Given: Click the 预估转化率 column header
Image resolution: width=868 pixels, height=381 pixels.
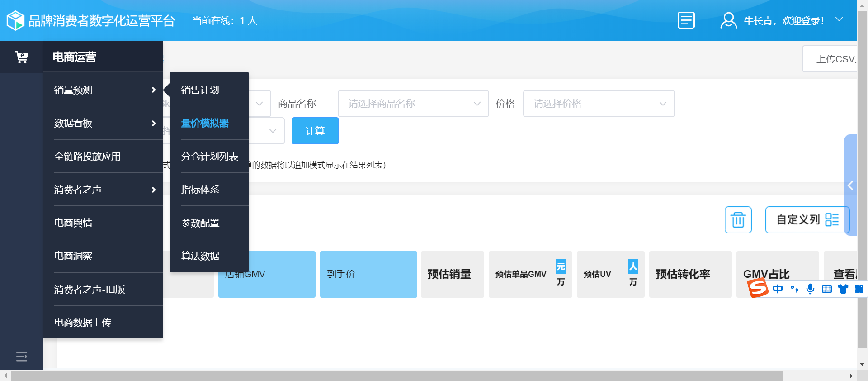Looking at the screenshot, I should click(x=690, y=274).
